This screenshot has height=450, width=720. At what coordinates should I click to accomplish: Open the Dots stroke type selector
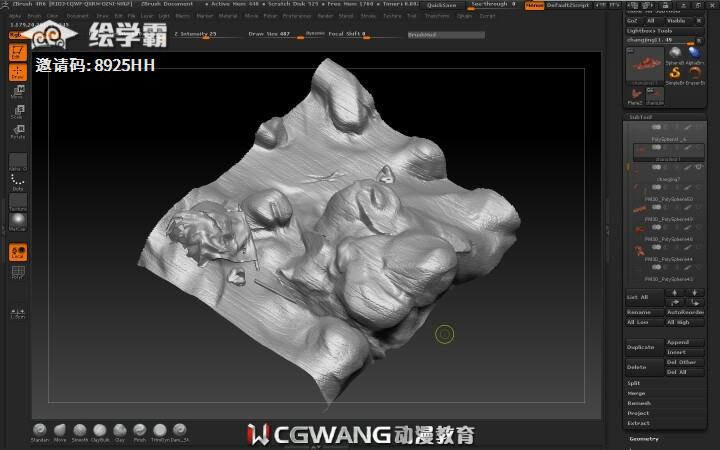click(x=18, y=182)
